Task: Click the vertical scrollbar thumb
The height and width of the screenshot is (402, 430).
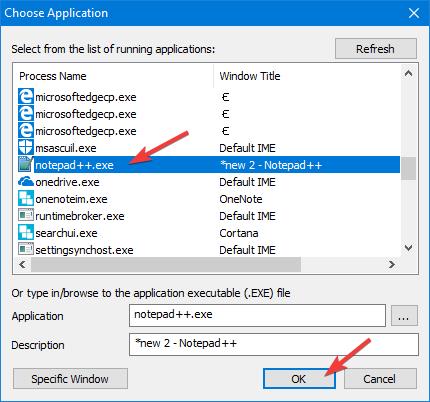Action: pos(408,168)
